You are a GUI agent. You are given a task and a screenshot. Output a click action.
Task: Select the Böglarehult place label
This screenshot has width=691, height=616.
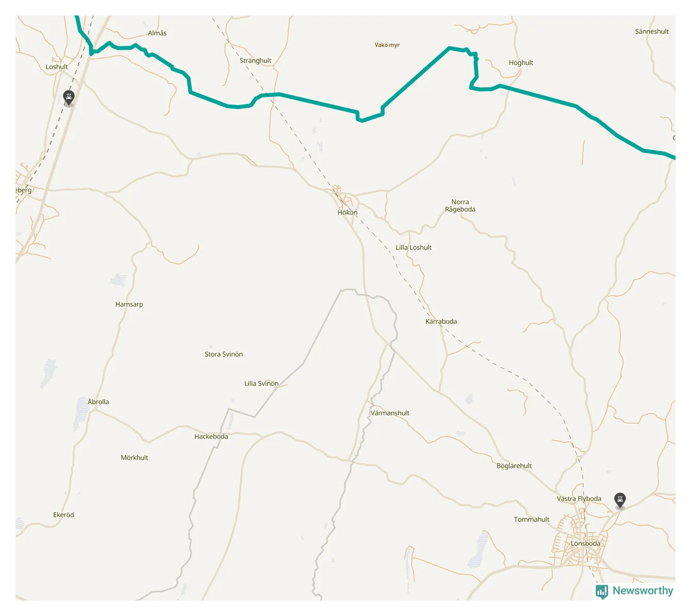tap(514, 466)
